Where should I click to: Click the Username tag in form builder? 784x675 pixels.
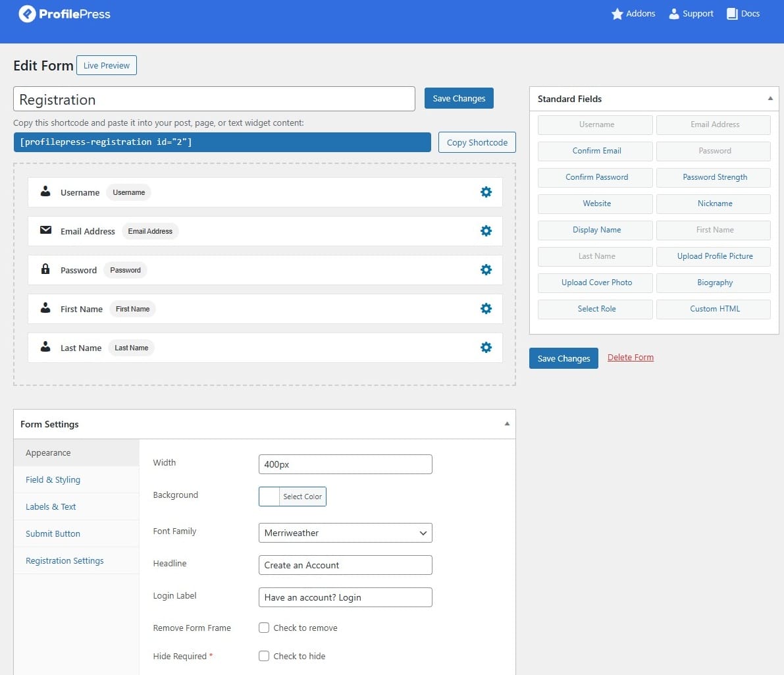click(x=128, y=192)
